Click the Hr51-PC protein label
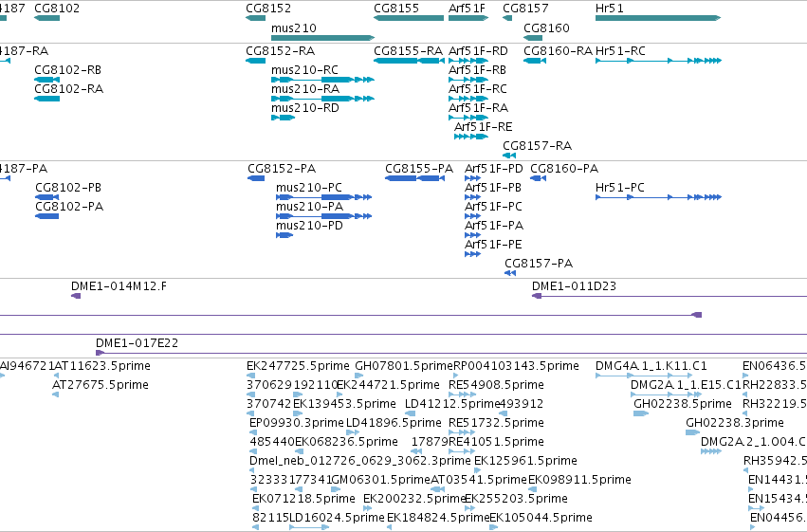 tap(620, 188)
